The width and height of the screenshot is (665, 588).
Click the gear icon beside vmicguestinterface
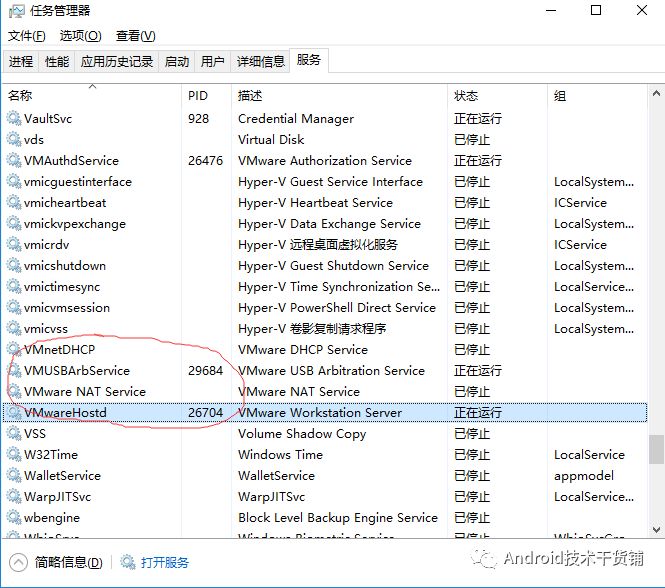pos(14,181)
